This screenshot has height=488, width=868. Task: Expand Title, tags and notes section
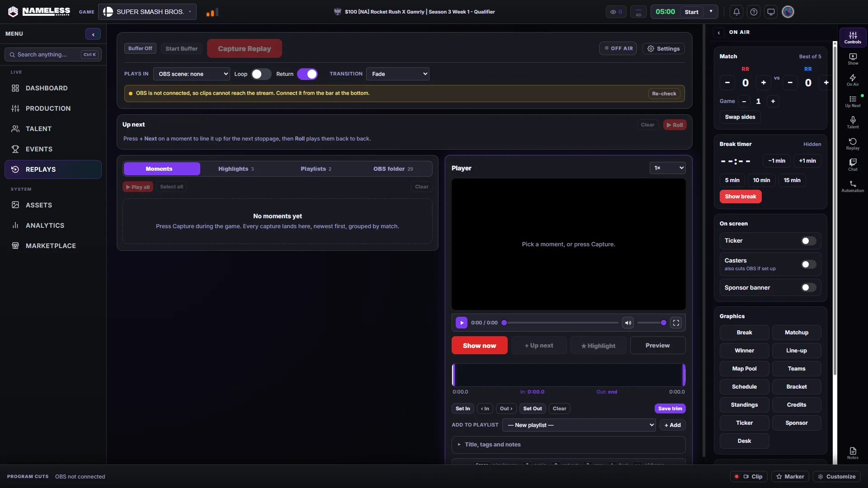[568, 445]
